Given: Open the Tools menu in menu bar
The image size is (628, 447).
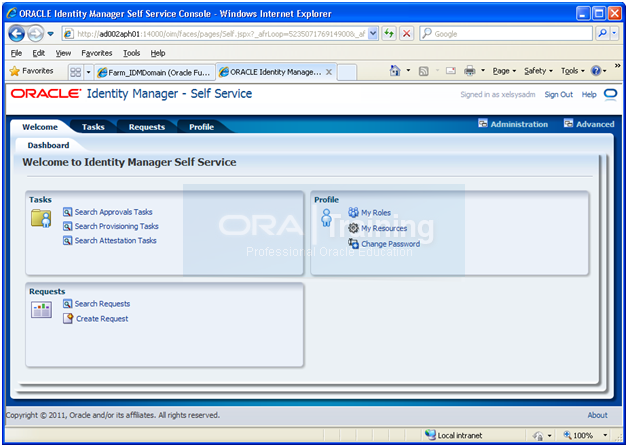Looking at the screenshot, I should point(131,53).
